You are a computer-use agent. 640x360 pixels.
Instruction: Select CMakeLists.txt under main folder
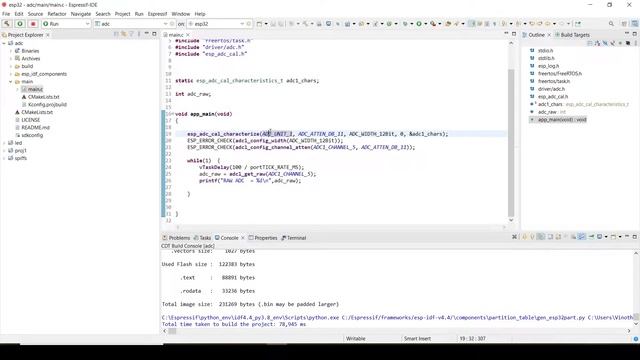(43, 97)
